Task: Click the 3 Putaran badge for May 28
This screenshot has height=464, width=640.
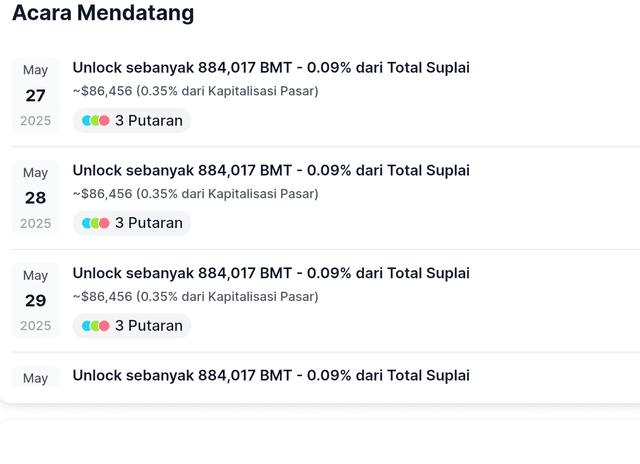Action: coord(132,223)
